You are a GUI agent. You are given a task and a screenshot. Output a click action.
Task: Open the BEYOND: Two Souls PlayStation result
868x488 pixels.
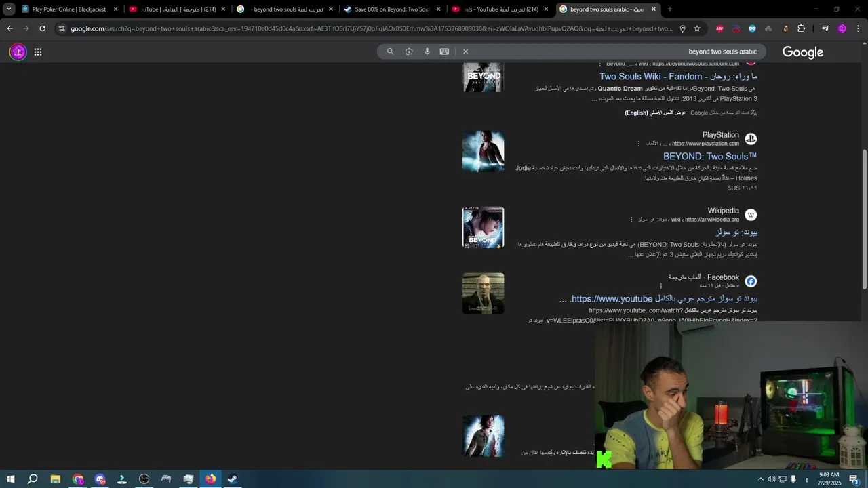pos(710,157)
